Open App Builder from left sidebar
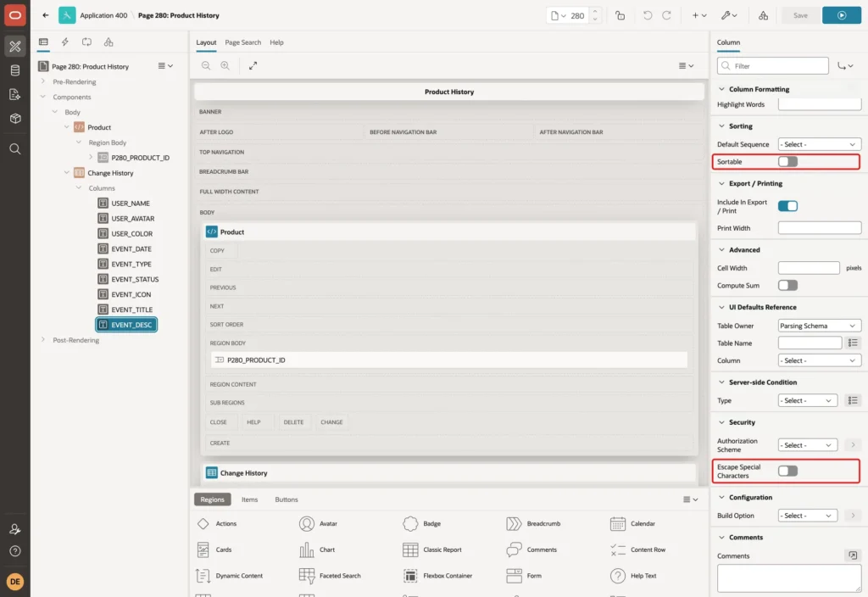Viewport: 868px width, 597px height. [x=15, y=46]
